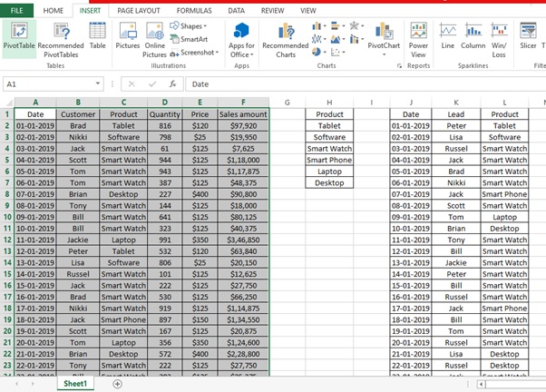
Task: Click the Pictures icon
Action: (128, 35)
